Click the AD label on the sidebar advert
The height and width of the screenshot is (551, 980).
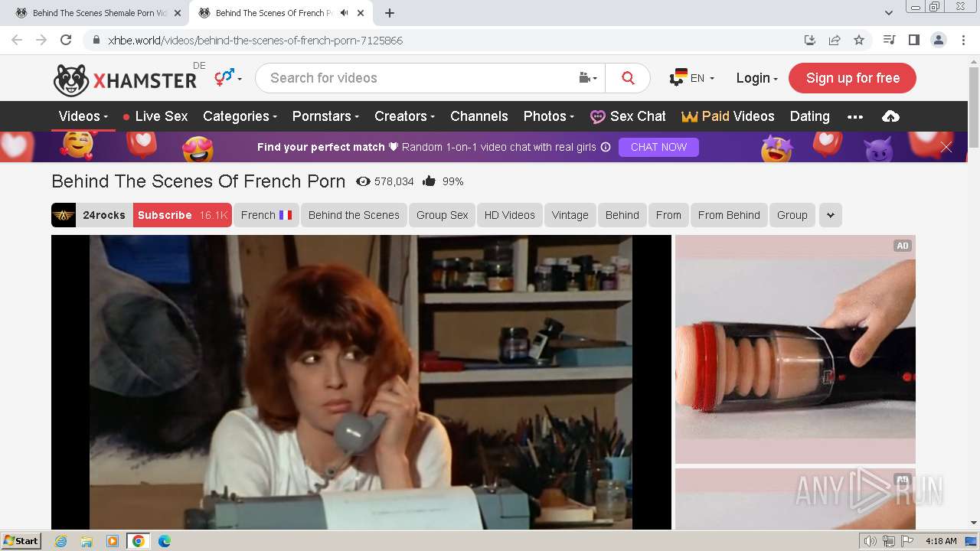click(x=902, y=246)
